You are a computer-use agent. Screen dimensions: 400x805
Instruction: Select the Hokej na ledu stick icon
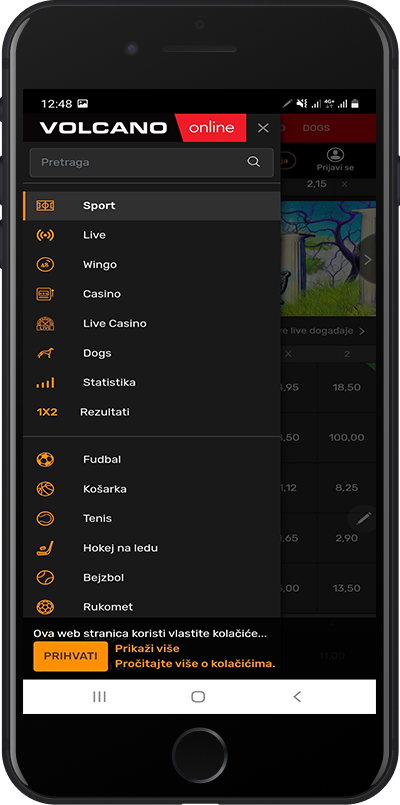pyautogui.click(x=45, y=548)
